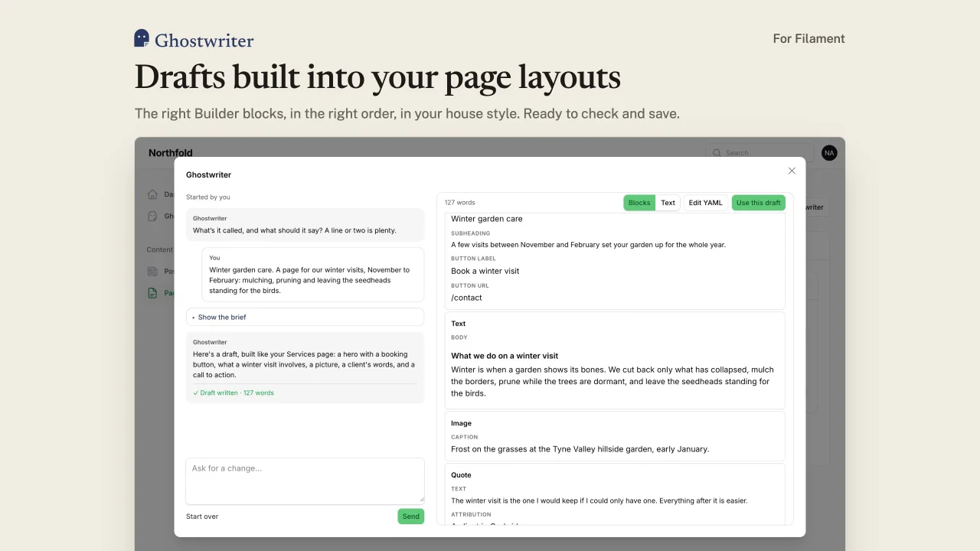Switch to the Blocks view tab
Screen dimensions: 980x551
click(639, 203)
